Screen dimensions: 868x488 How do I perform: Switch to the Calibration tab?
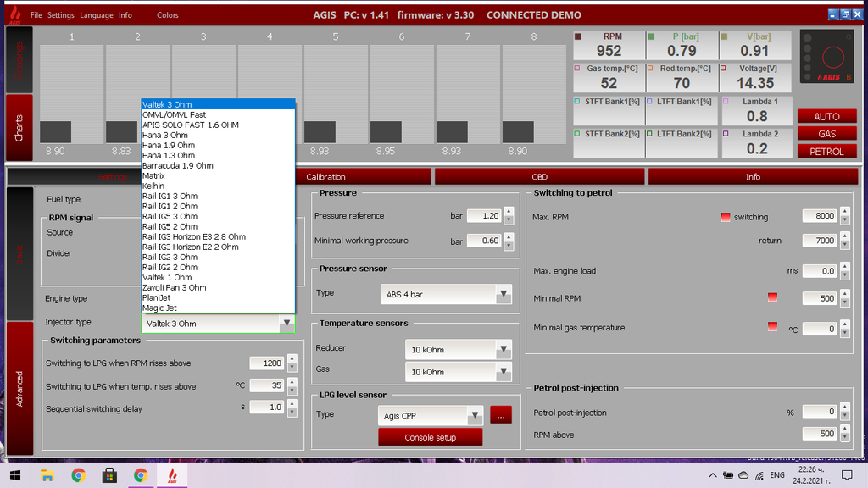[325, 176]
